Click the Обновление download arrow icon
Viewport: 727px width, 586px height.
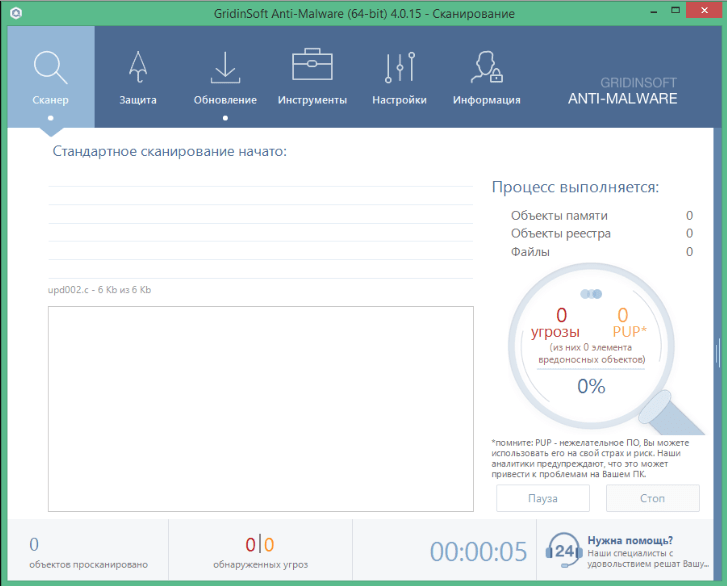[225, 66]
